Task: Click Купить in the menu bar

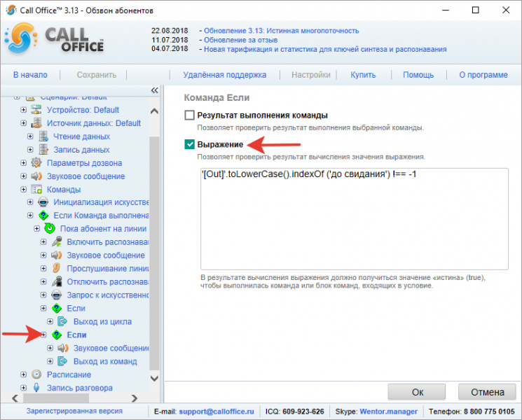Action: pos(363,75)
